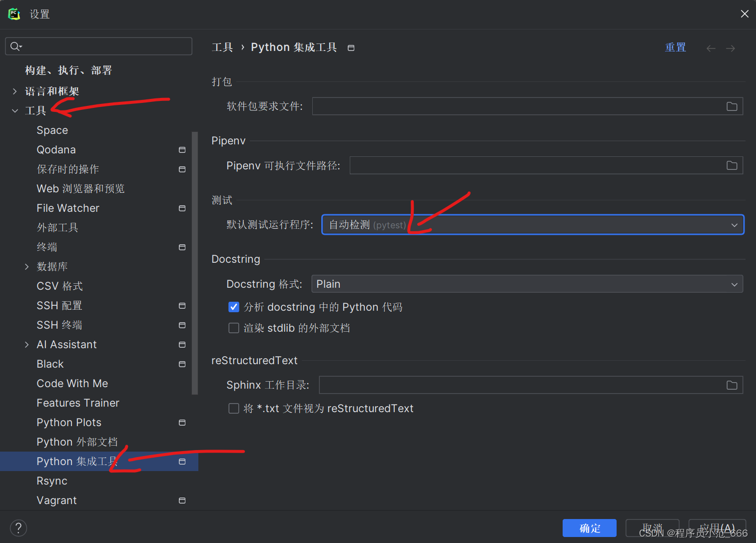Enable 渲染 stdlib 的外部文档 checkbox
Viewport: 756px width, 543px height.
pos(233,328)
